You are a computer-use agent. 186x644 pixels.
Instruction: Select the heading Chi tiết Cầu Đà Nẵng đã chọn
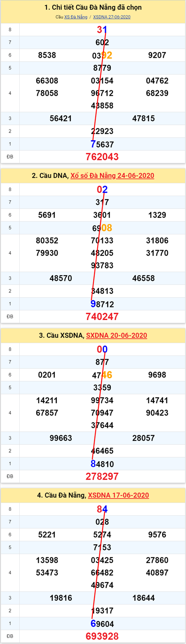click(x=93, y=7)
